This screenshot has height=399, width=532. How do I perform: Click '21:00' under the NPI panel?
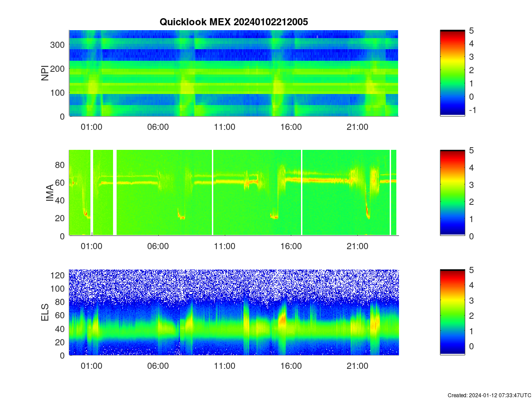click(357, 127)
